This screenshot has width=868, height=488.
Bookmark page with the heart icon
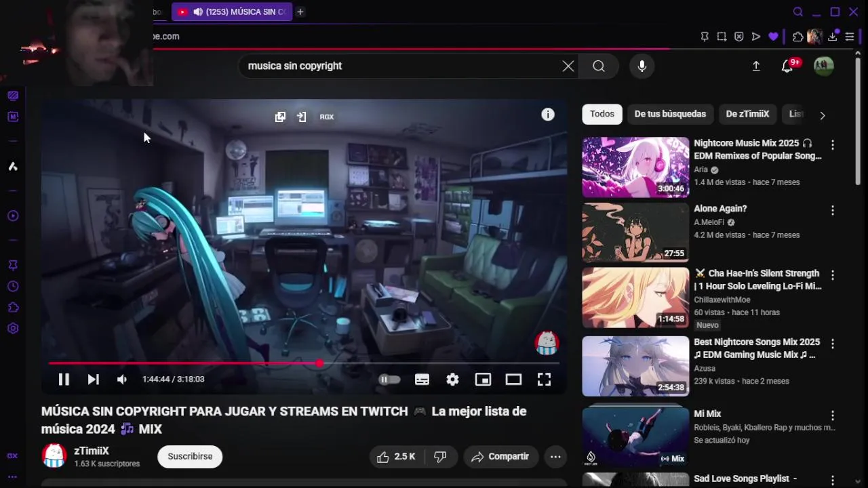(773, 37)
